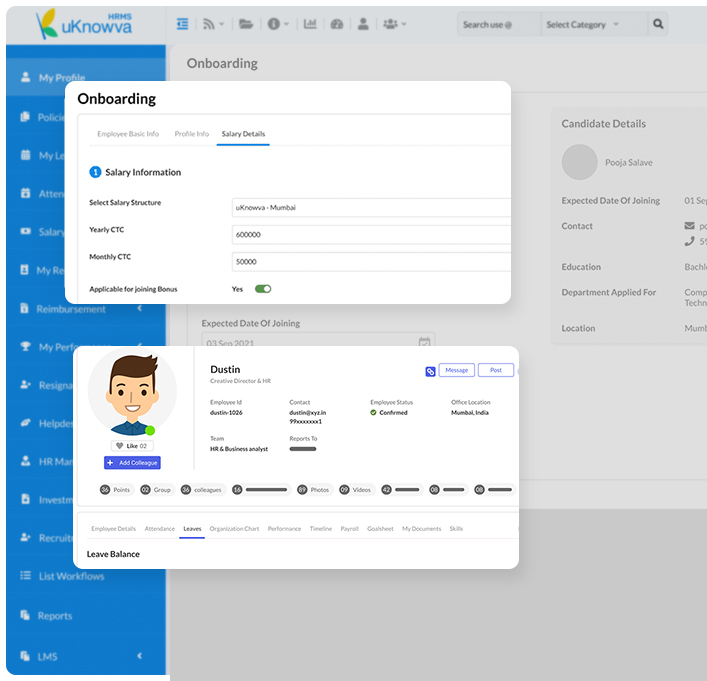Open the Organization Chart tab

(234, 528)
